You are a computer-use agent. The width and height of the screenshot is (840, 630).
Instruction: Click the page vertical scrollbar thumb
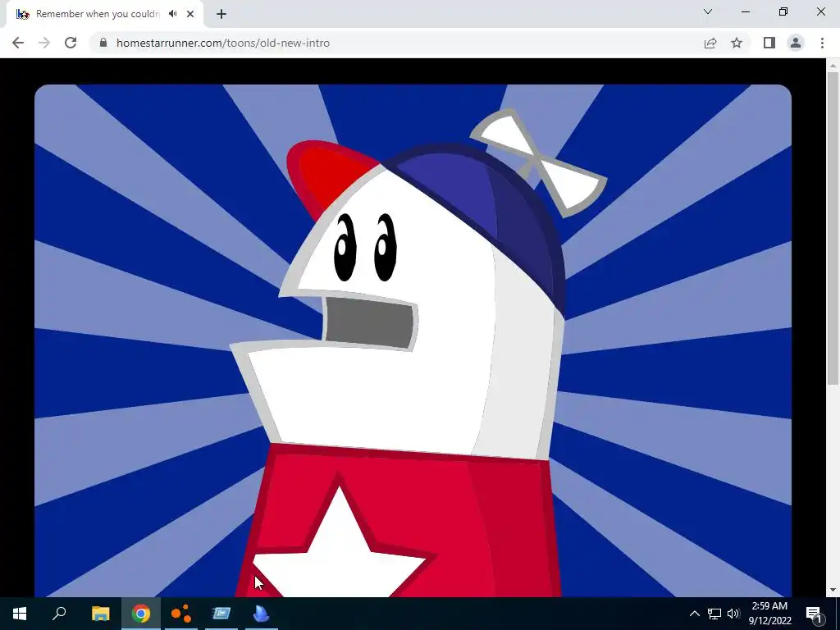(833, 228)
